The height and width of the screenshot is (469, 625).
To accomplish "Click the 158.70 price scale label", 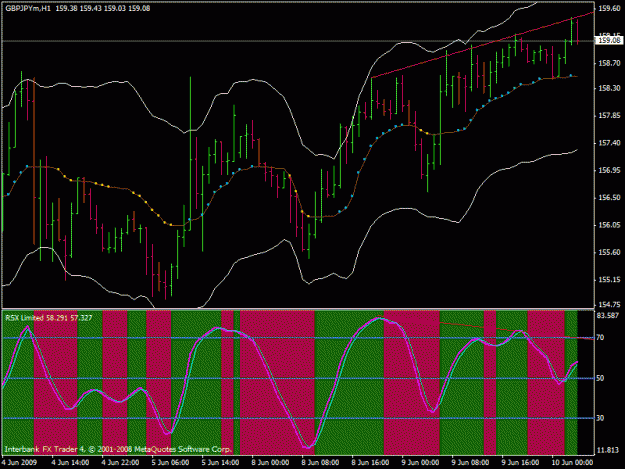I will click(609, 63).
